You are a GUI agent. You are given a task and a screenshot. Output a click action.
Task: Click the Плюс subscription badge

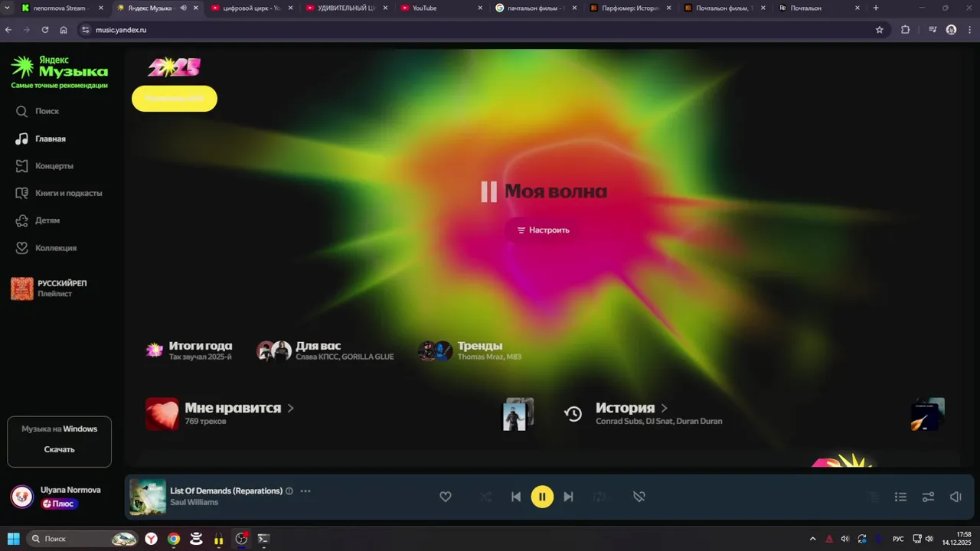[x=59, y=504]
